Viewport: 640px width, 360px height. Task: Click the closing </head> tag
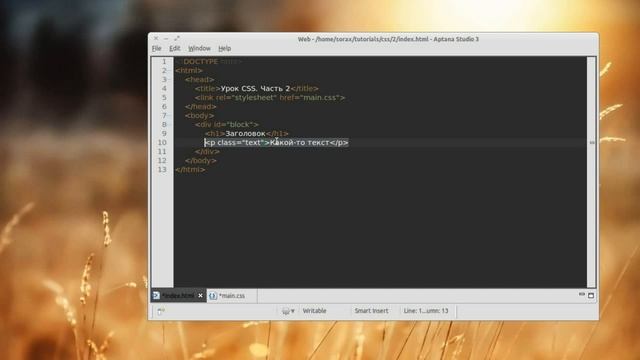[201, 107]
